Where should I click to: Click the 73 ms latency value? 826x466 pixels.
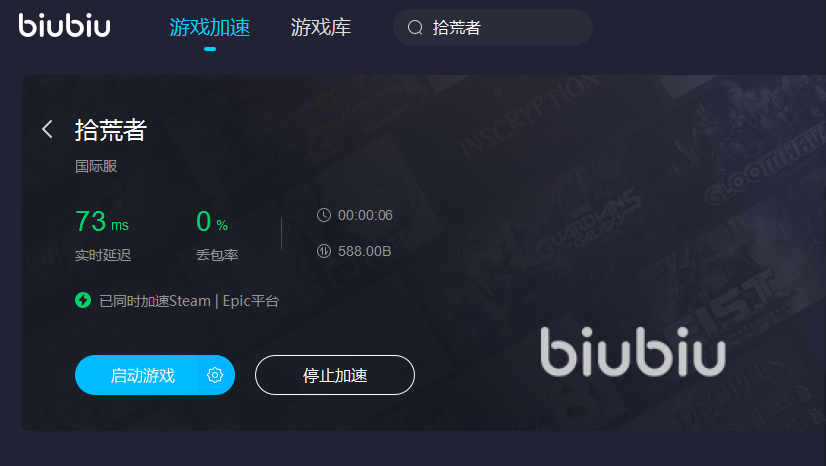[x=102, y=221]
